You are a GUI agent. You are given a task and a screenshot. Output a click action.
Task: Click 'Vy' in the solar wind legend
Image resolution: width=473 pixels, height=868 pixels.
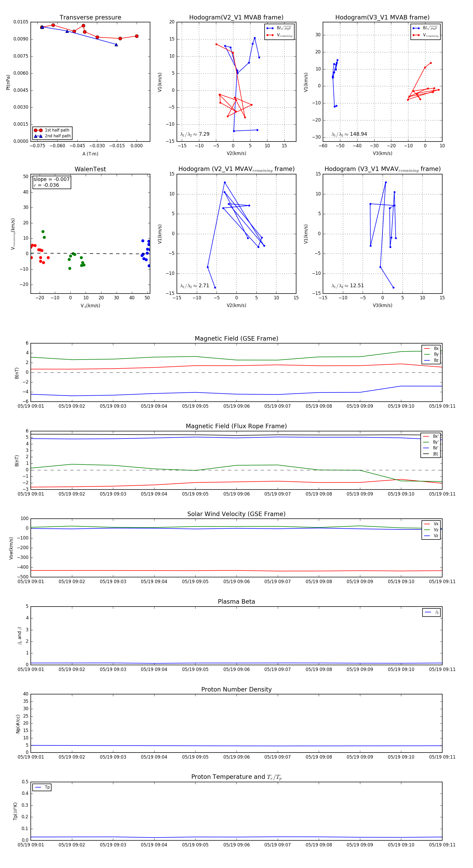[436, 530]
